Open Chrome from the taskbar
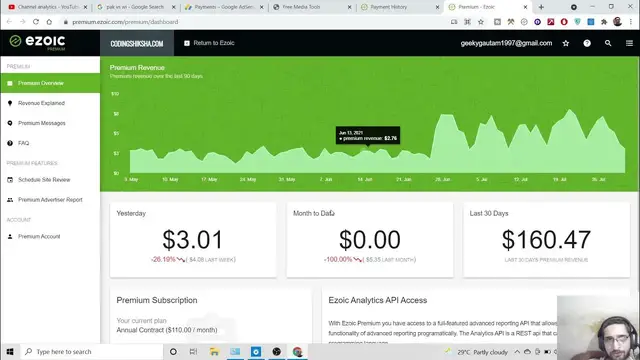Screen dimensions: 640x360 click(x=297, y=351)
